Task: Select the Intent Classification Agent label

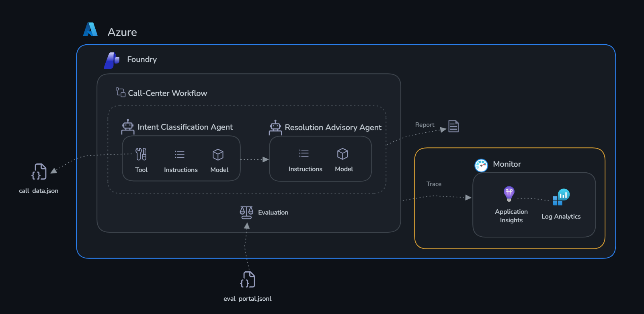Action: pyautogui.click(x=185, y=127)
